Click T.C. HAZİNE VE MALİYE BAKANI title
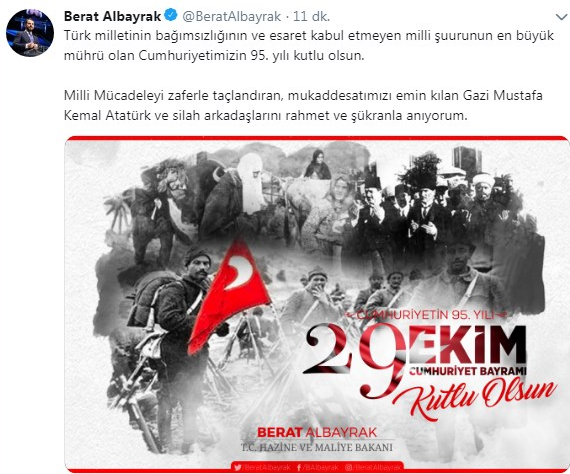570x474 pixels. pos(317,447)
